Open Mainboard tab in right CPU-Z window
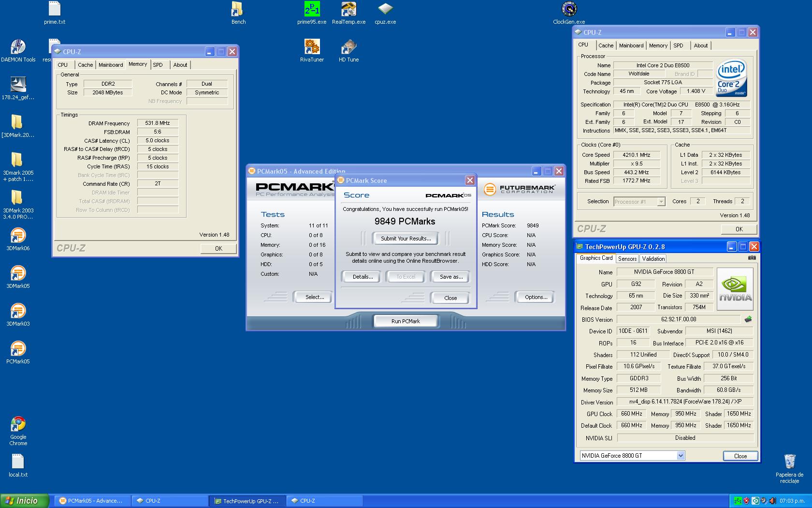Screen dimensions: 812x508 coord(631,45)
